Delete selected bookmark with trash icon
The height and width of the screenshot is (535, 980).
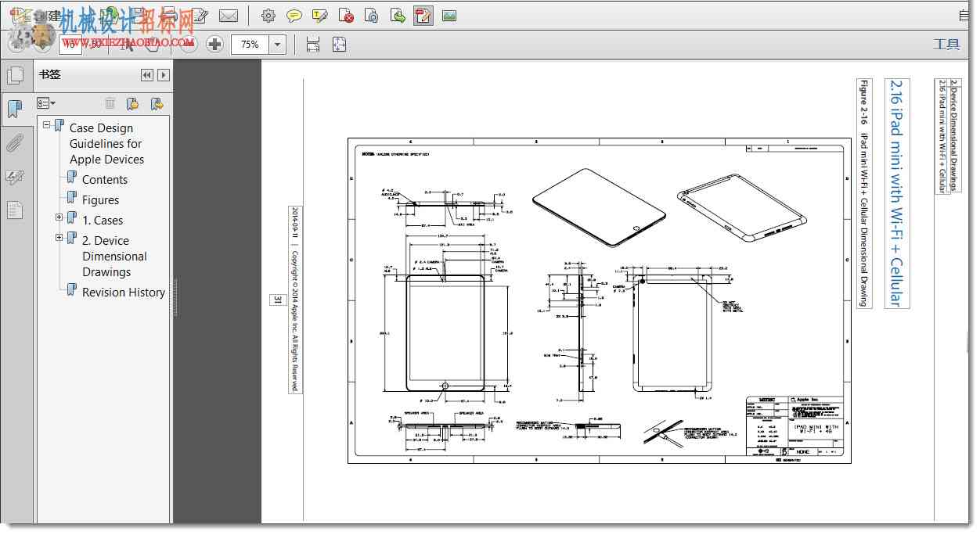(x=110, y=103)
